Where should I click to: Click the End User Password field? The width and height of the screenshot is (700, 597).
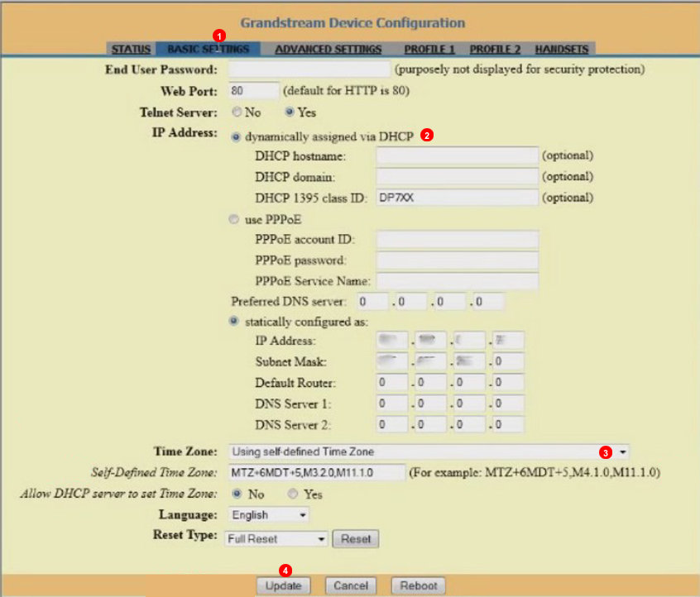[x=309, y=69]
